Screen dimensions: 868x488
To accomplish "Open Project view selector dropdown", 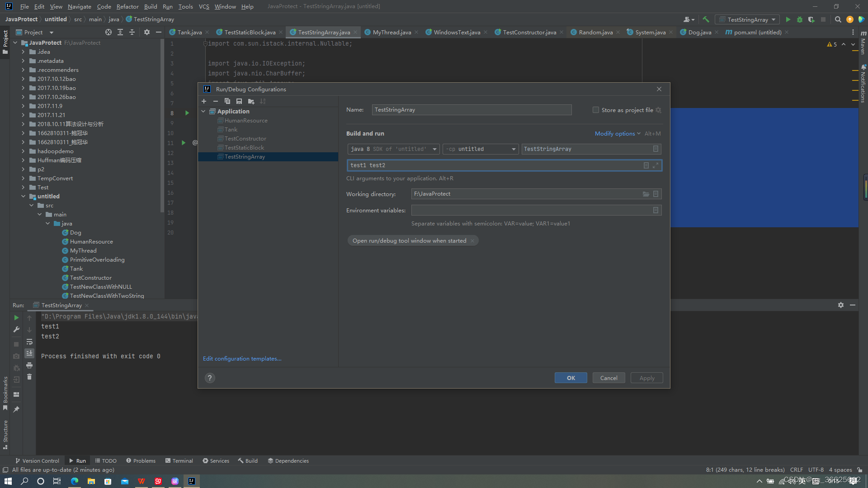I will pos(51,33).
